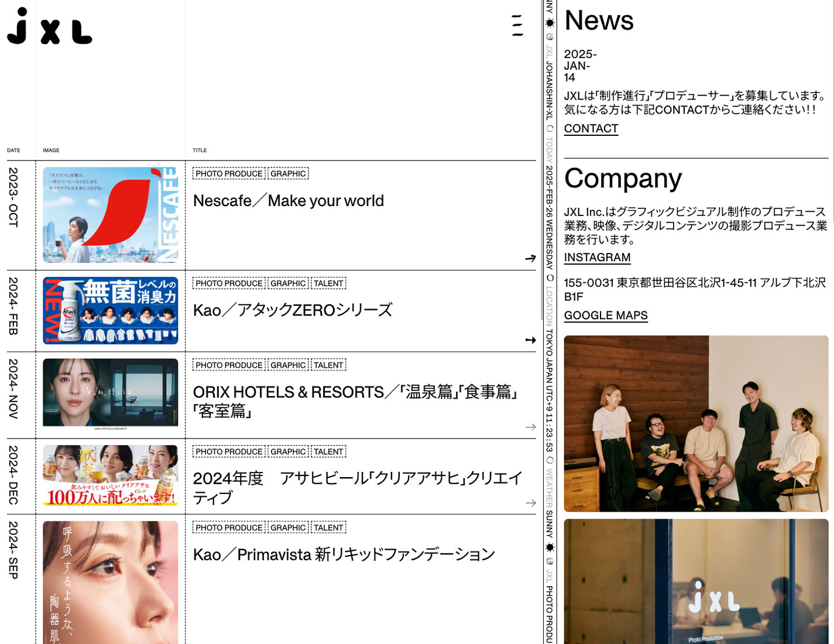The width and height of the screenshot is (834, 644).
Task: Click the TITLE column header
Action: click(200, 150)
